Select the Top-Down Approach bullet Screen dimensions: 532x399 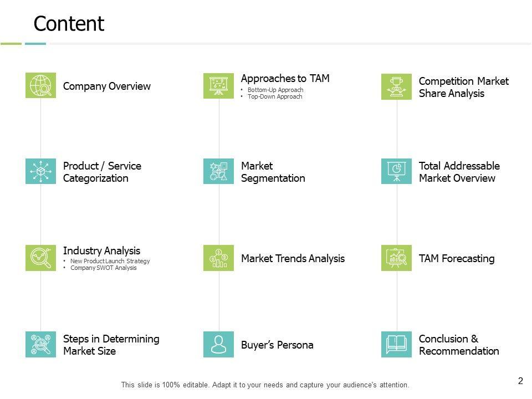pyautogui.click(x=275, y=96)
